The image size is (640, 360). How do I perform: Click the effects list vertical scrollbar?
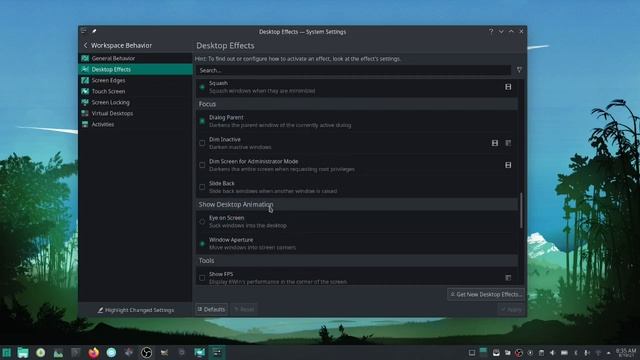[x=521, y=210]
